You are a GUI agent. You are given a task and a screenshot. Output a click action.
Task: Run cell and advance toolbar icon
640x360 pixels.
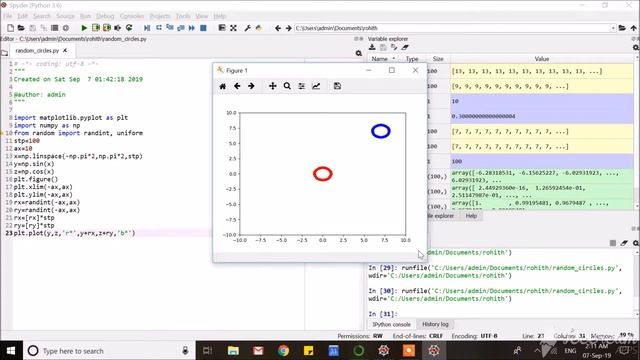(107, 28)
